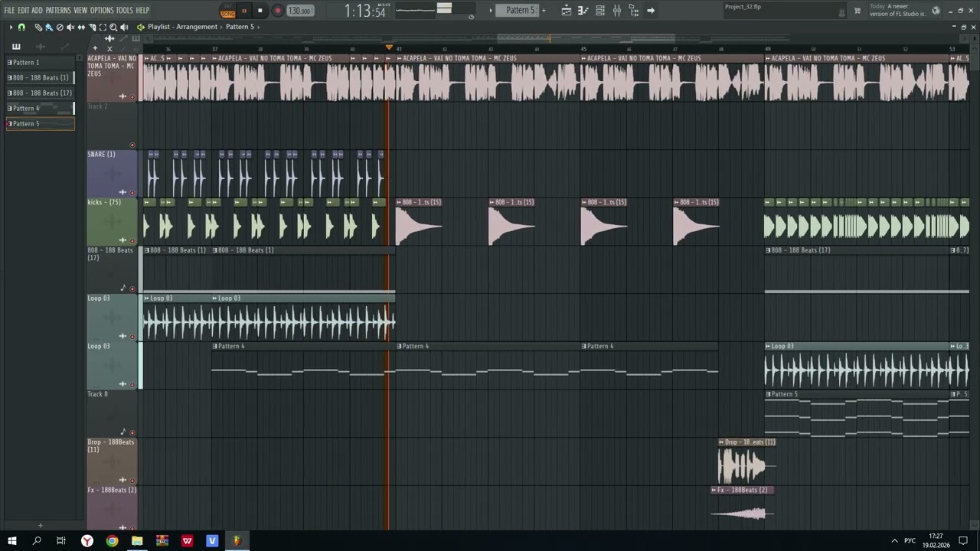Mute the 808 - 188 Beats (17) track

(132, 289)
